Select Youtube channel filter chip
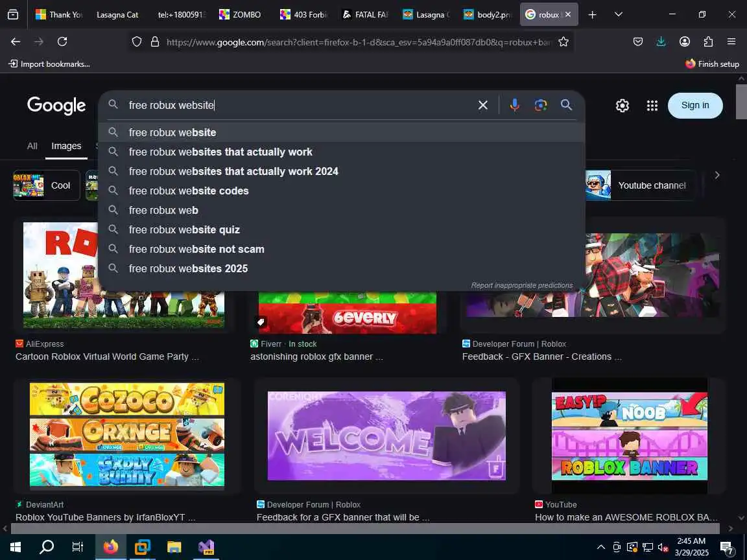747x560 pixels. [x=640, y=185]
